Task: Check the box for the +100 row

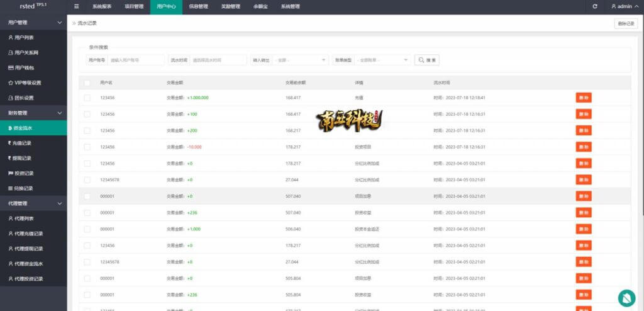Action: (87, 114)
